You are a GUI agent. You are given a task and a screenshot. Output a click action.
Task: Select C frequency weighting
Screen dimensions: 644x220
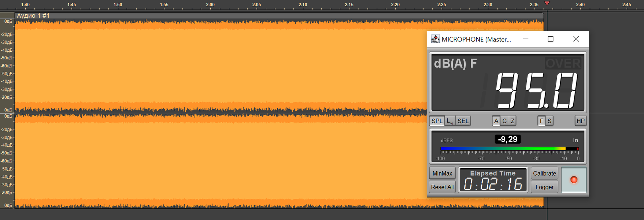point(504,121)
